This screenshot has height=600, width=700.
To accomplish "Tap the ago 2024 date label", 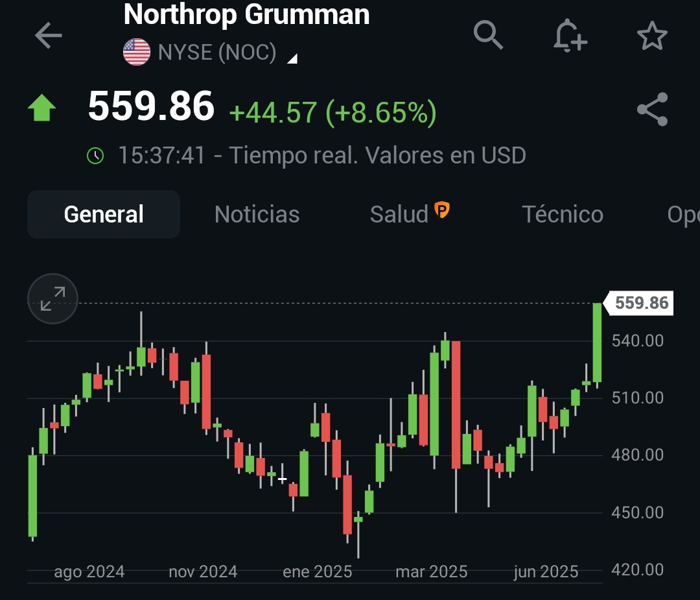I will coord(89,572).
